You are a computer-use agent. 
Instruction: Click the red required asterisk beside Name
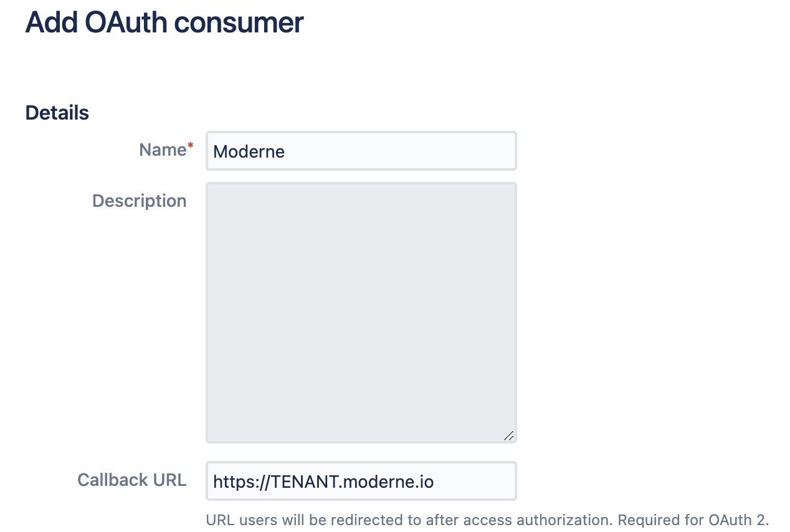point(191,146)
